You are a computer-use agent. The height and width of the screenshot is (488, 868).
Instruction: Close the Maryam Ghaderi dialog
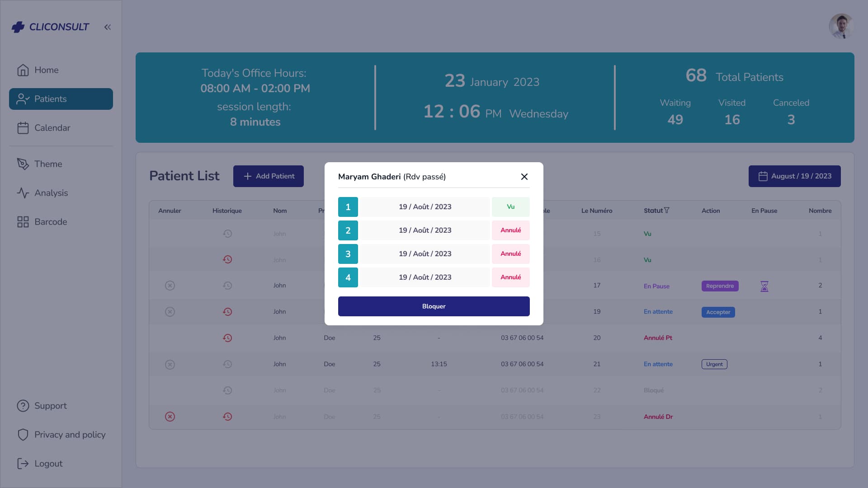pos(524,177)
